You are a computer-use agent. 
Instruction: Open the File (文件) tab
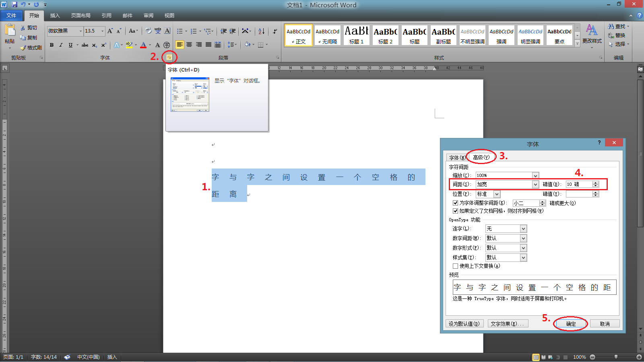tap(11, 15)
